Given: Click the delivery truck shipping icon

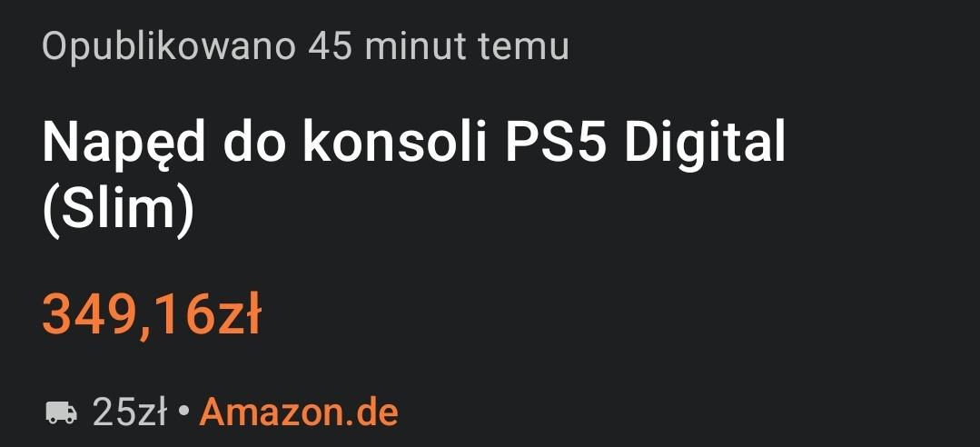Looking at the screenshot, I should click(61, 413).
